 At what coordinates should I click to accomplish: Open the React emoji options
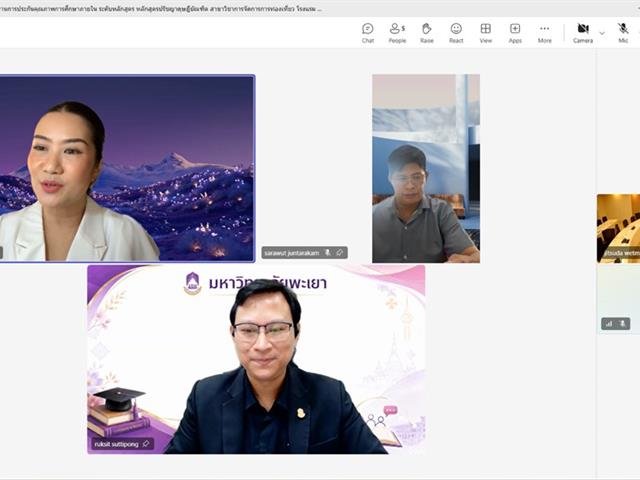point(456,33)
